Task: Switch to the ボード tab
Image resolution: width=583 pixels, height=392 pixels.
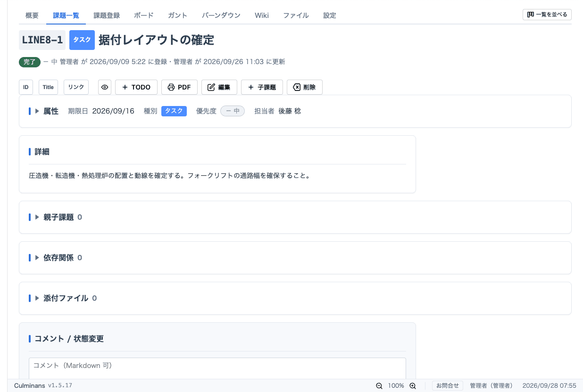Action: [x=144, y=16]
